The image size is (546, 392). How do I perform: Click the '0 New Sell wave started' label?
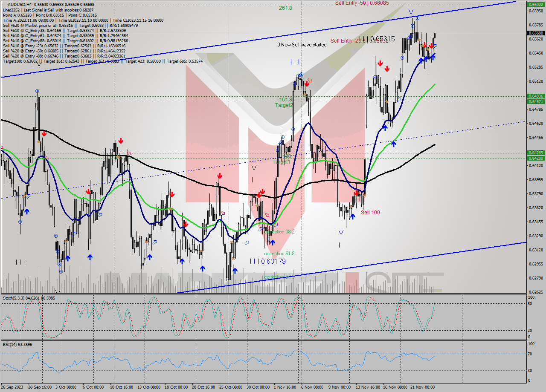(302, 45)
